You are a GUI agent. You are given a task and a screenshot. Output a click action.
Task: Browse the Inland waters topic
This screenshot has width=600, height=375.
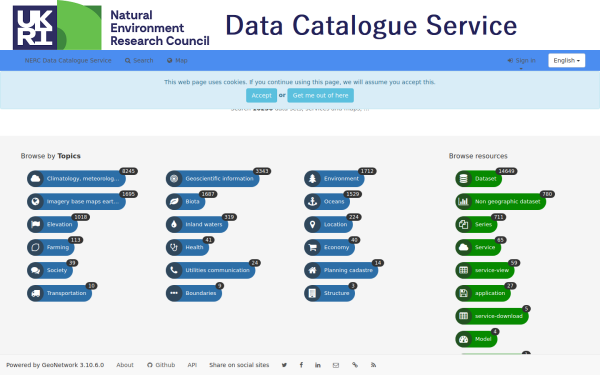(197, 225)
